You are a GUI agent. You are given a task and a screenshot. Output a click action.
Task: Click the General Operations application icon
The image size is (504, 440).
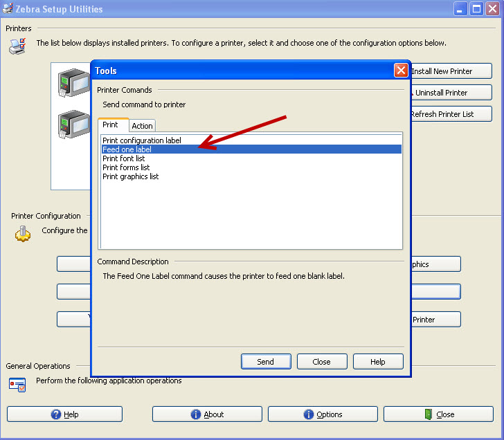coord(18,384)
